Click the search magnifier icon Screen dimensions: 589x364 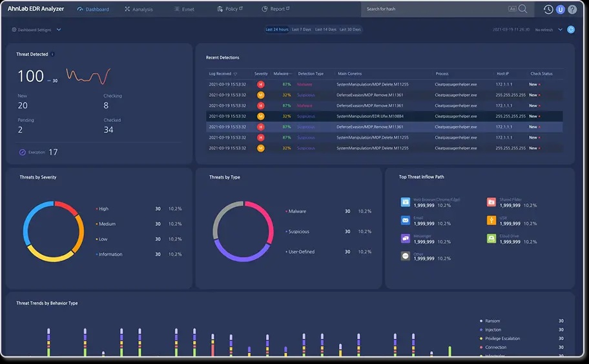click(x=522, y=8)
